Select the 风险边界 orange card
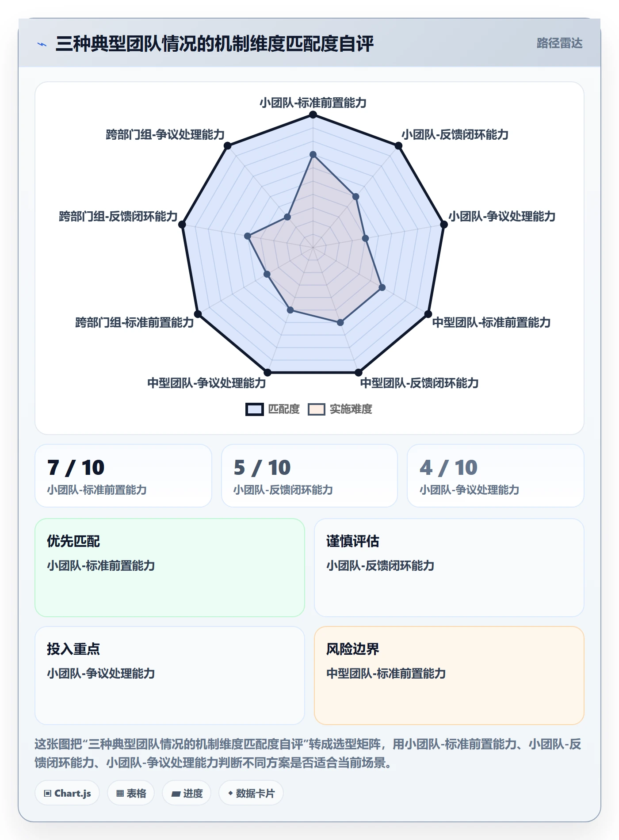 click(x=449, y=676)
